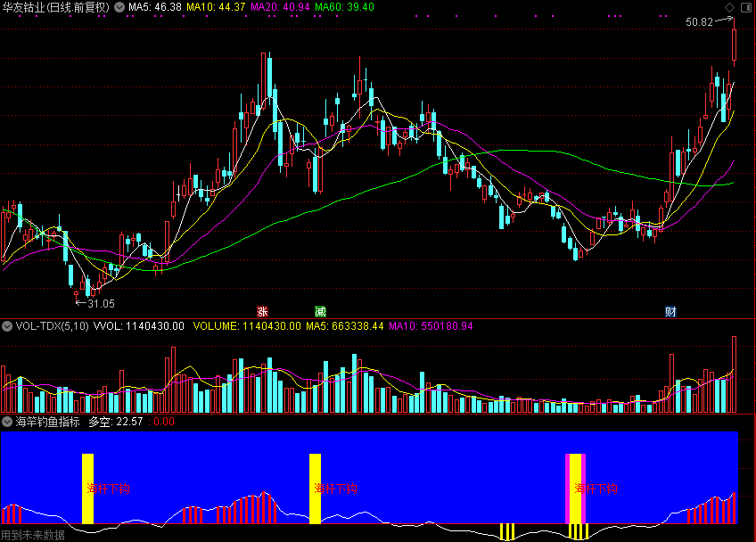756x542 pixels.
Task: Click the 31.05 low price label
Action: pyautogui.click(x=101, y=304)
